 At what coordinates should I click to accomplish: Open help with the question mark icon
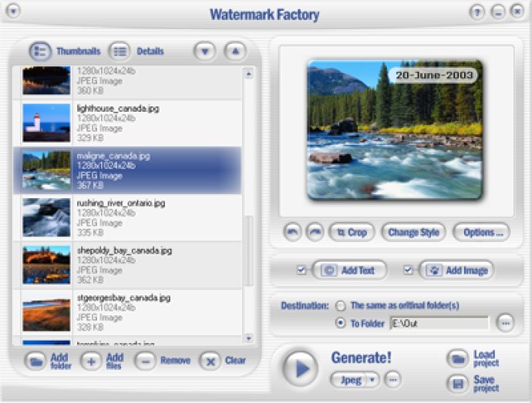point(476,12)
